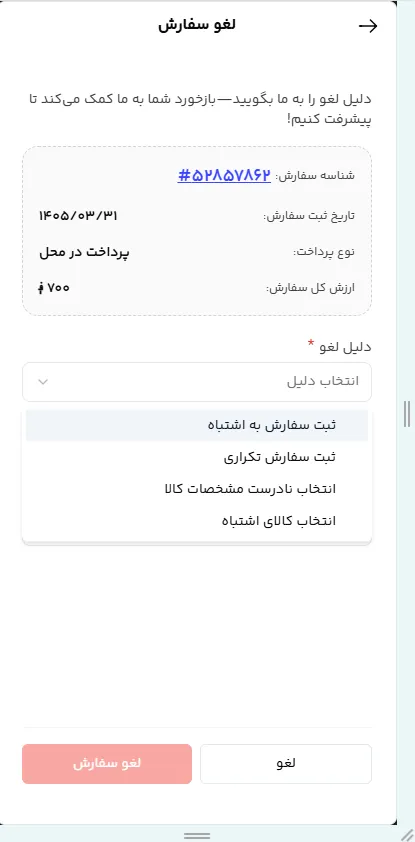Choose انتخاب کالای اشتباه option

pyautogui.click(x=197, y=521)
